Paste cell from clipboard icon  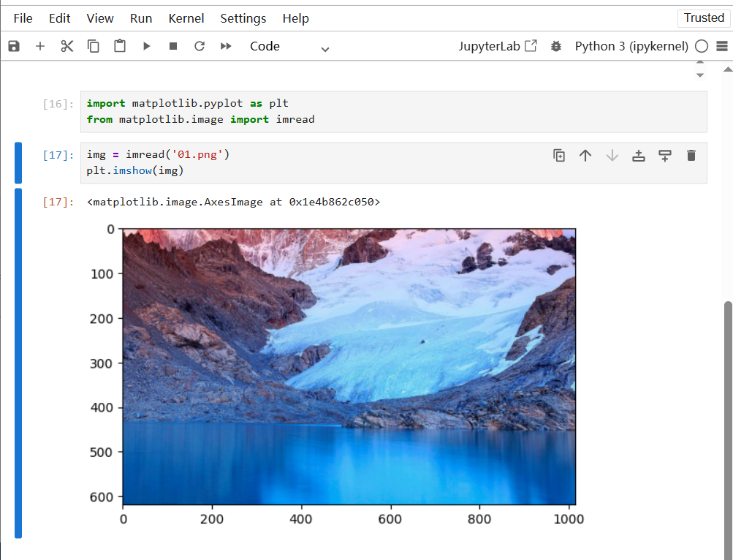click(x=120, y=46)
